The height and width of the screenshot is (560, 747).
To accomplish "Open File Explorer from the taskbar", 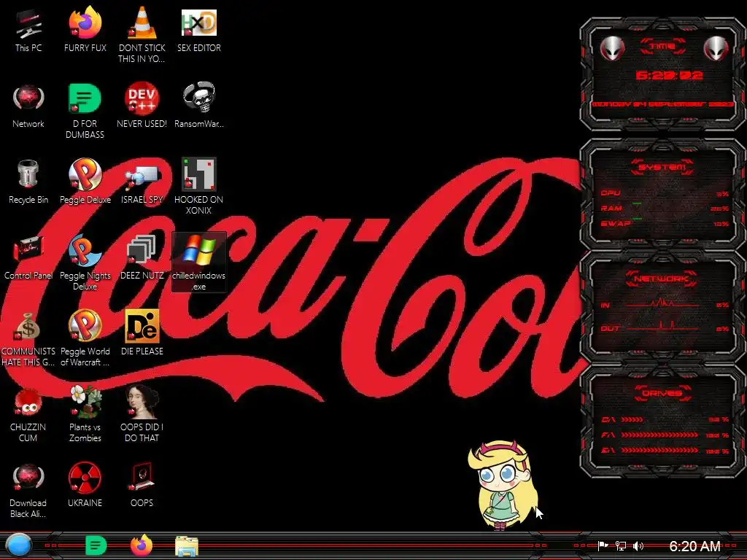I will [187, 546].
